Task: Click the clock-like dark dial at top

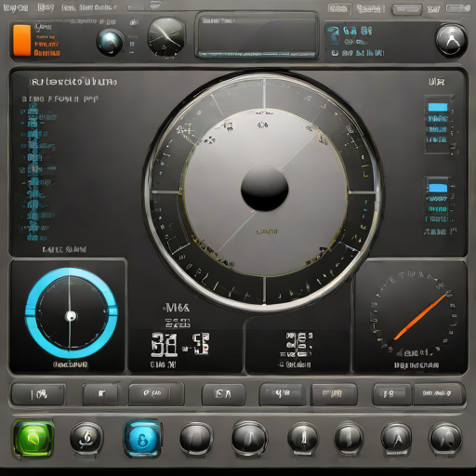Action: pos(166,37)
